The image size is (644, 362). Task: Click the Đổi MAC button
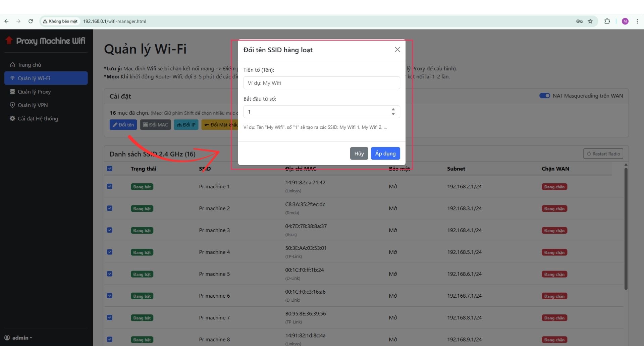(155, 125)
